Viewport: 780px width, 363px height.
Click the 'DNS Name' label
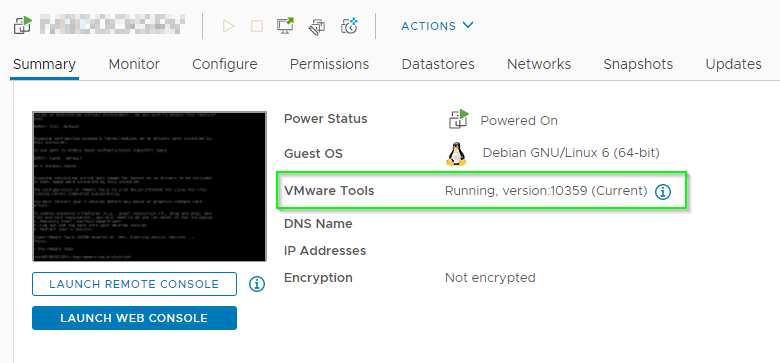pos(318,224)
